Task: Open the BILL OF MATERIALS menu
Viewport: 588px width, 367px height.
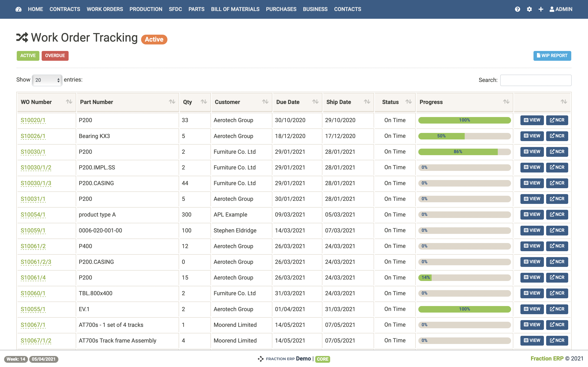Action: pyautogui.click(x=235, y=9)
